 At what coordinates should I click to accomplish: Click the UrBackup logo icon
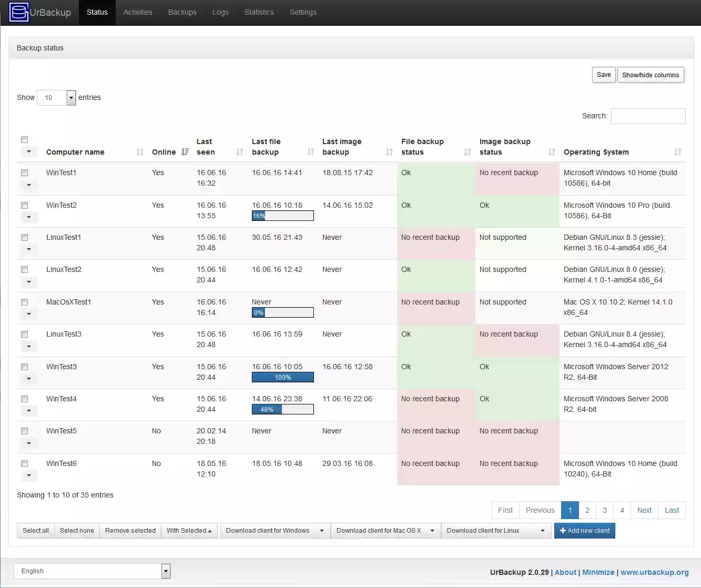click(x=18, y=12)
